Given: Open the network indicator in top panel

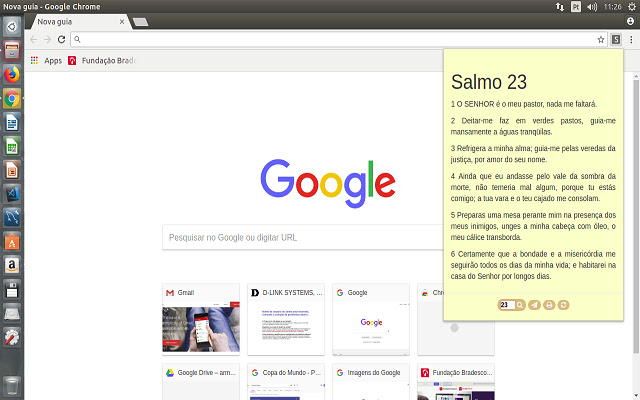Looking at the screenshot, I should point(560,7).
